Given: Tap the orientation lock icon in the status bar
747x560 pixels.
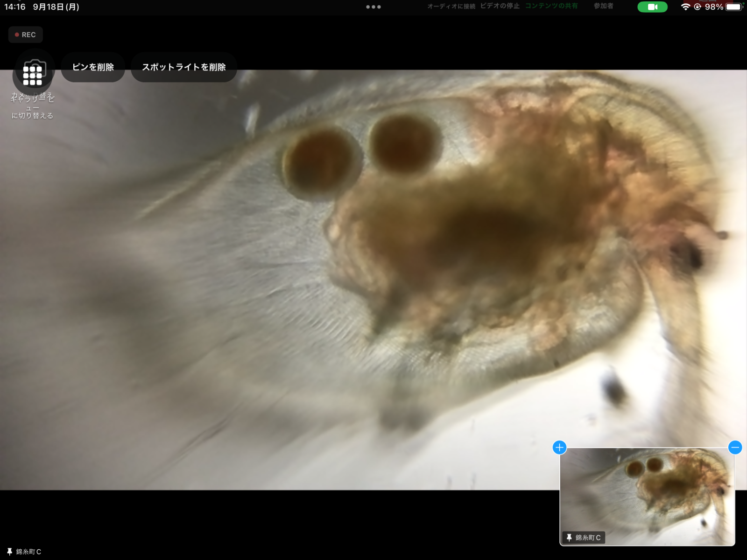Looking at the screenshot, I should (x=698, y=7).
